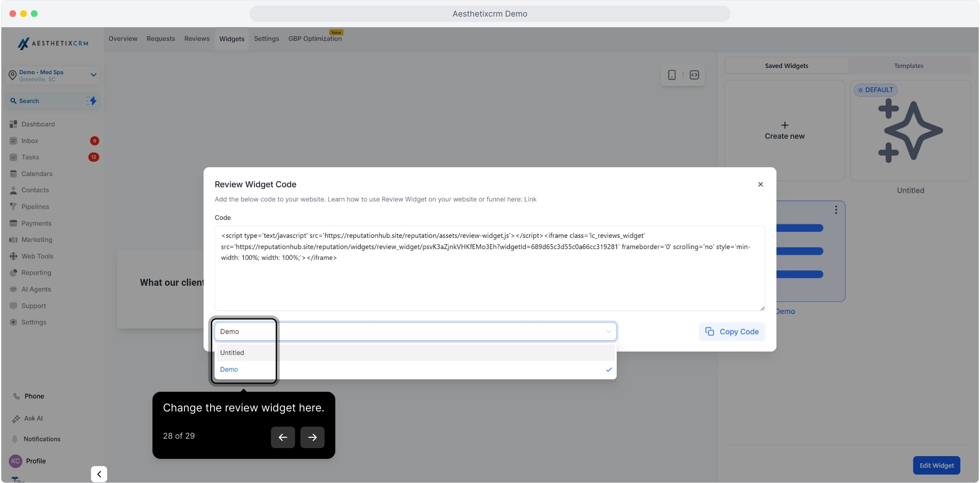Choose the Demo option in the dropdown
This screenshot has height=483, width=980.
click(x=415, y=369)
